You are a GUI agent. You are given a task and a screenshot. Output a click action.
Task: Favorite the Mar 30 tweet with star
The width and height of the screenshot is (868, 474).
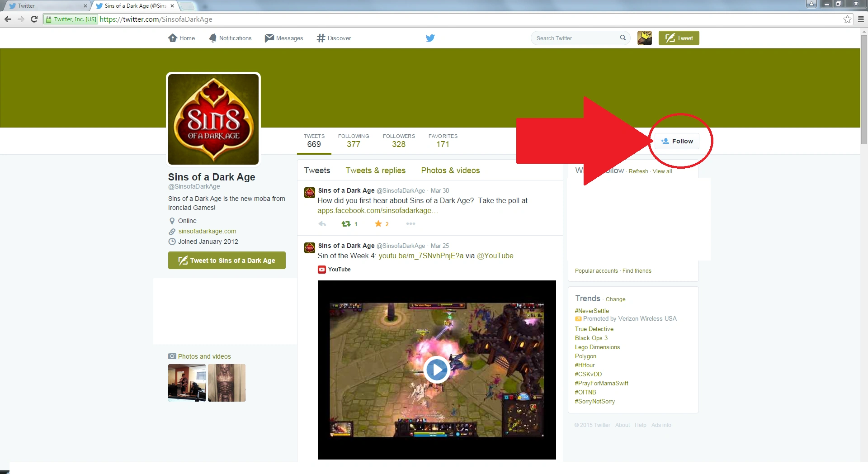(378, 224)
